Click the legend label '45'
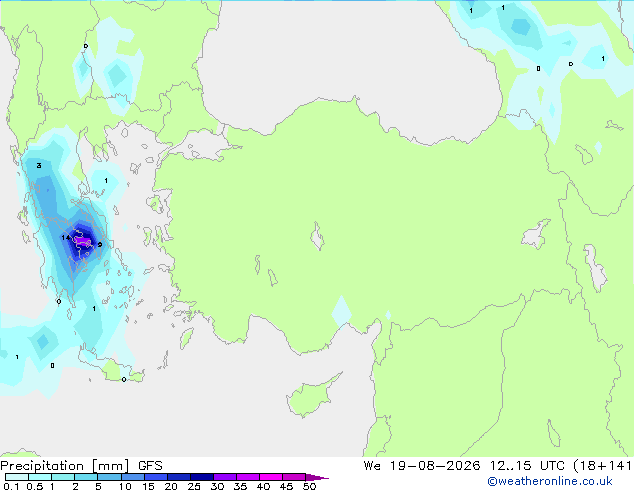Viewport: 634px width, 490px height. pyautogui.click(x=286, y=486)
